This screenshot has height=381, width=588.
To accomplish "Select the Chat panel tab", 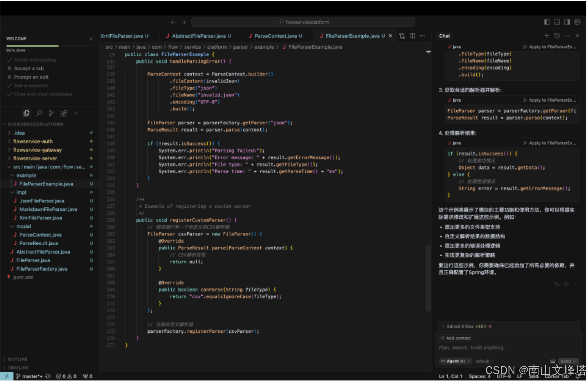I will click(x=444, y=36).
